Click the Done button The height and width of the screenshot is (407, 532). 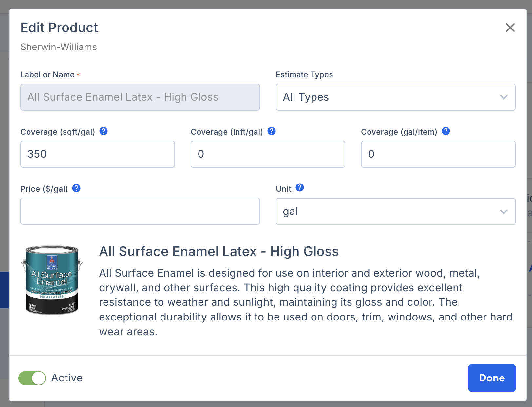(492, 378)
